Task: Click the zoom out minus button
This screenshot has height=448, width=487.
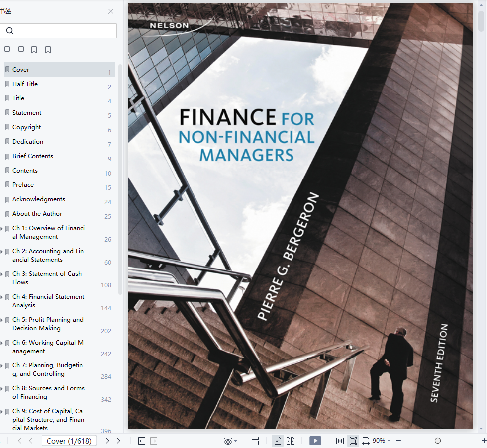Action: (398, 441)
